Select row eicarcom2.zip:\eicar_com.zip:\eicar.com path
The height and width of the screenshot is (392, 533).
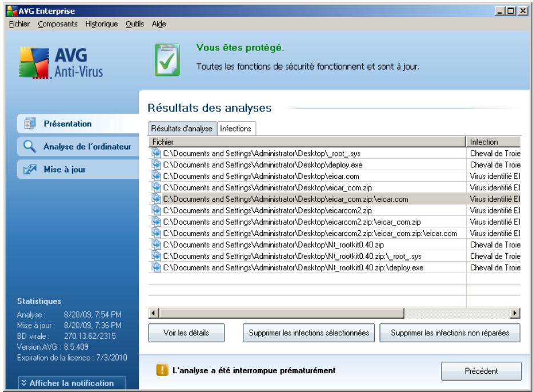[x=310, y=234]
